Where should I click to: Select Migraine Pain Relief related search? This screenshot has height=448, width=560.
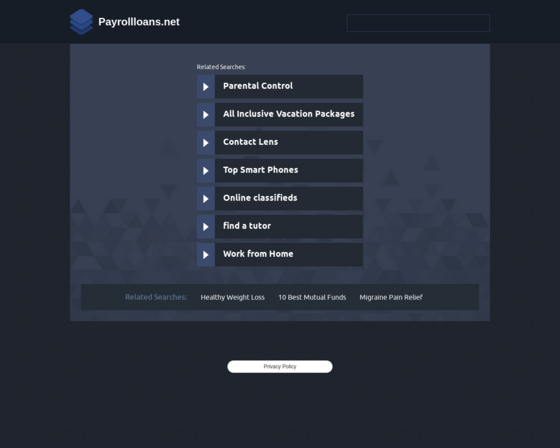tap(391, 297)
